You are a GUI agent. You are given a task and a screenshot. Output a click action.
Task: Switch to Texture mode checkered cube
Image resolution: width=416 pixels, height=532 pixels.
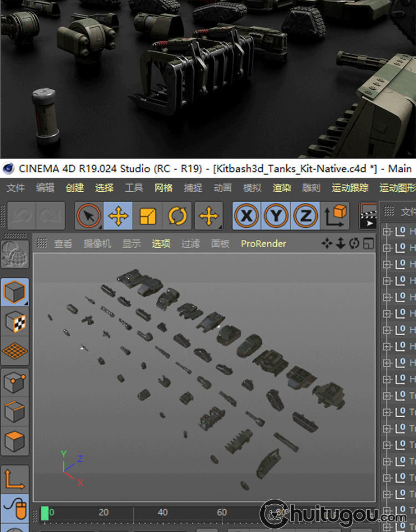point(14,321)
